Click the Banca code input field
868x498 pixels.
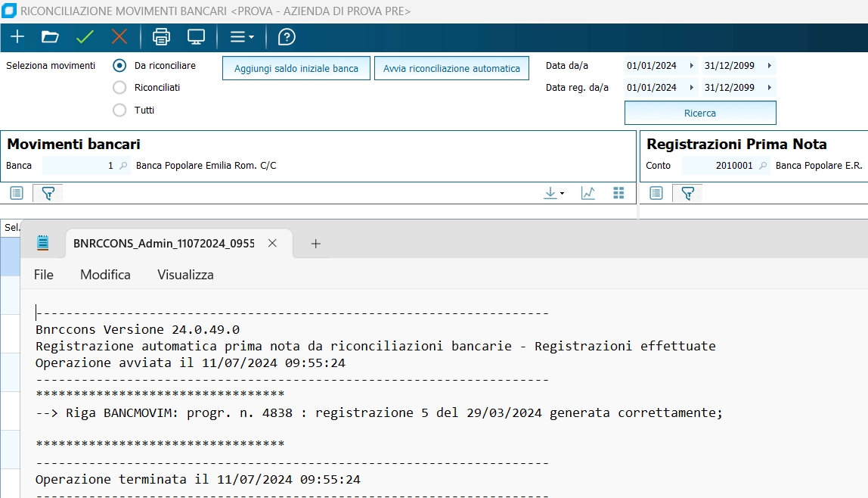pos(79,166)
